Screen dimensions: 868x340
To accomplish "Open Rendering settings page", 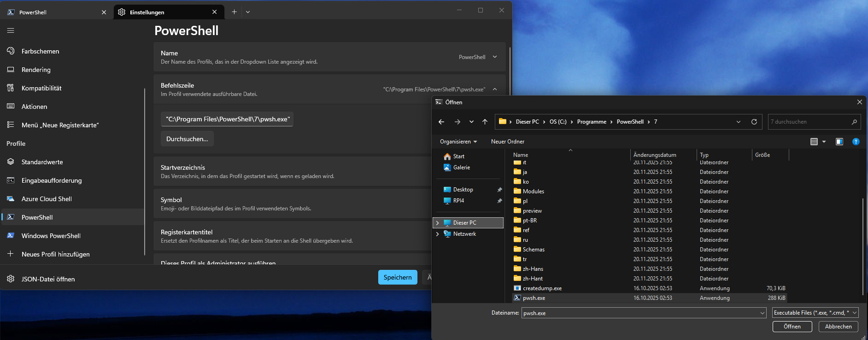I will [73, 70].
